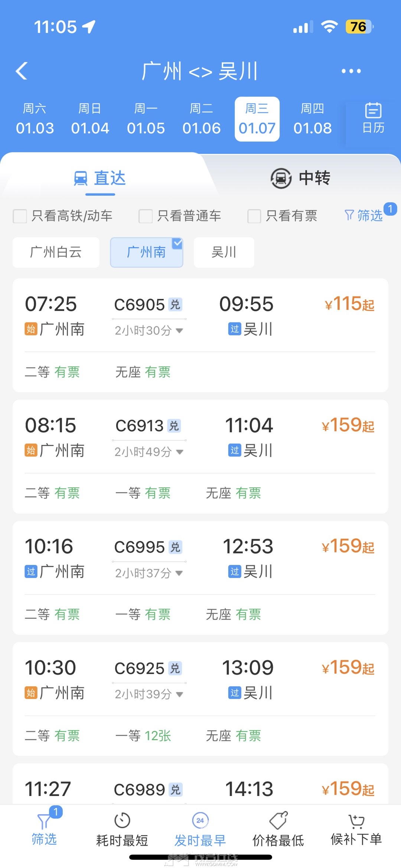
Task: Show stop details for C6995
Action: (x=179, y=573)
